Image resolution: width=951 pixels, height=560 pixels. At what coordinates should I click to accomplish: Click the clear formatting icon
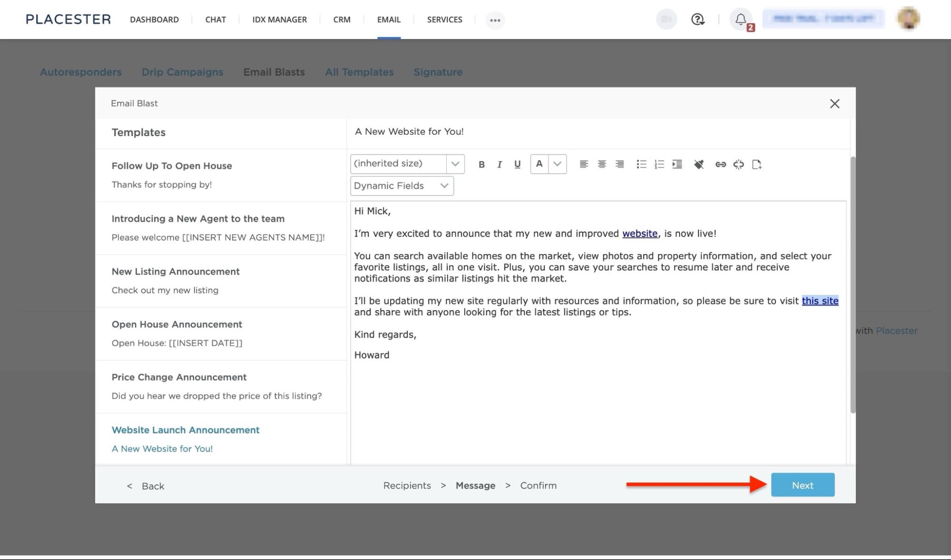click(698, 164)
